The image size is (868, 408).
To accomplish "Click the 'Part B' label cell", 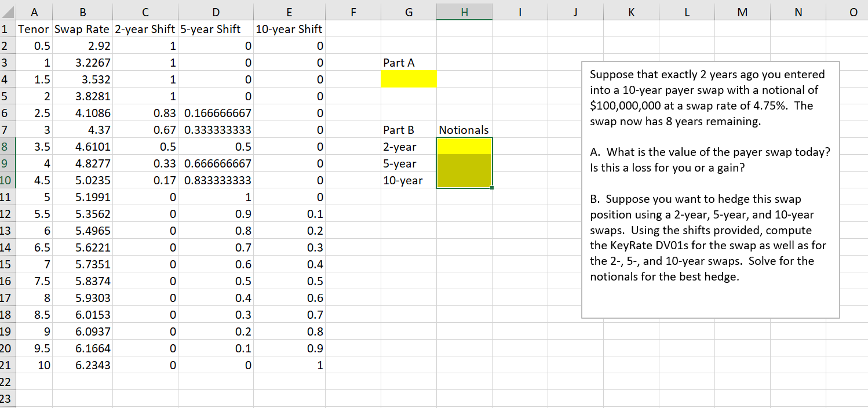I will (x=409, y=130).
